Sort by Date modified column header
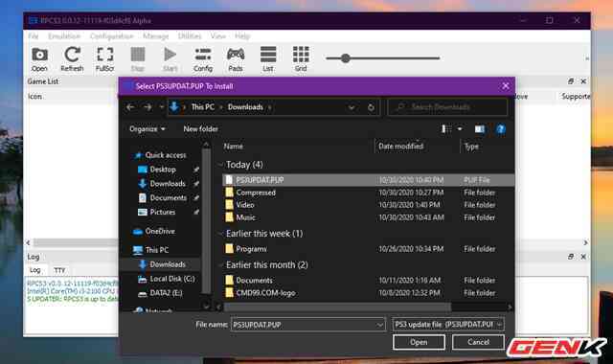 point(400,147)
